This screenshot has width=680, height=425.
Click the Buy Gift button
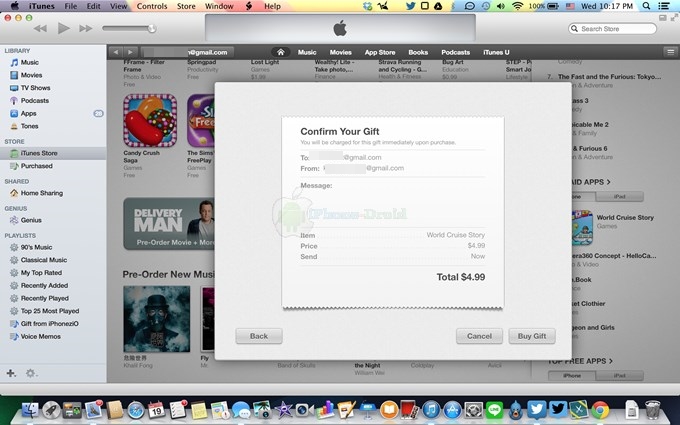(x=531, y=336)
